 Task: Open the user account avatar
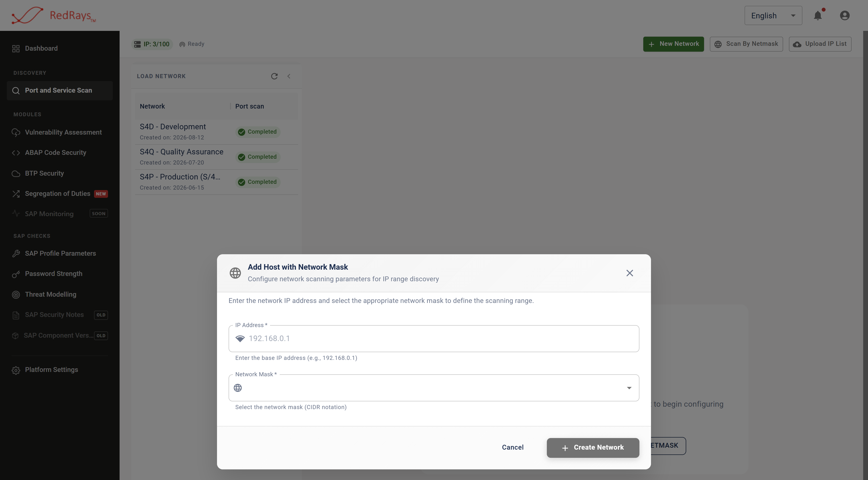pyautogui.click(x=844, y=15)
